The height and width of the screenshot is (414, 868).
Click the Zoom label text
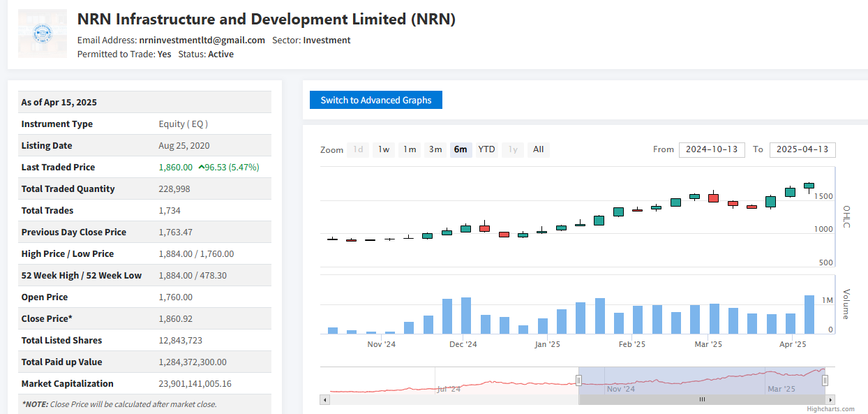[x=332, y=150]
